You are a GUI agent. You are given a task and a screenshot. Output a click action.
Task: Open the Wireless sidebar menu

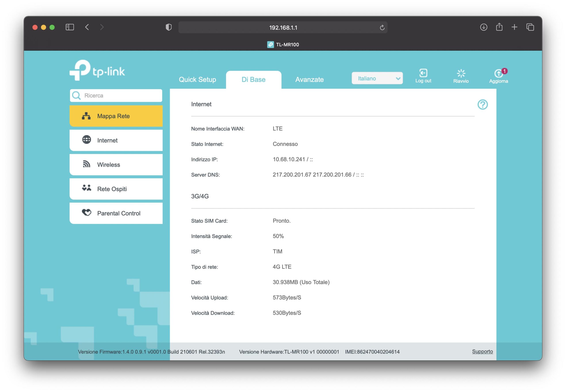[x=116, y=165]
